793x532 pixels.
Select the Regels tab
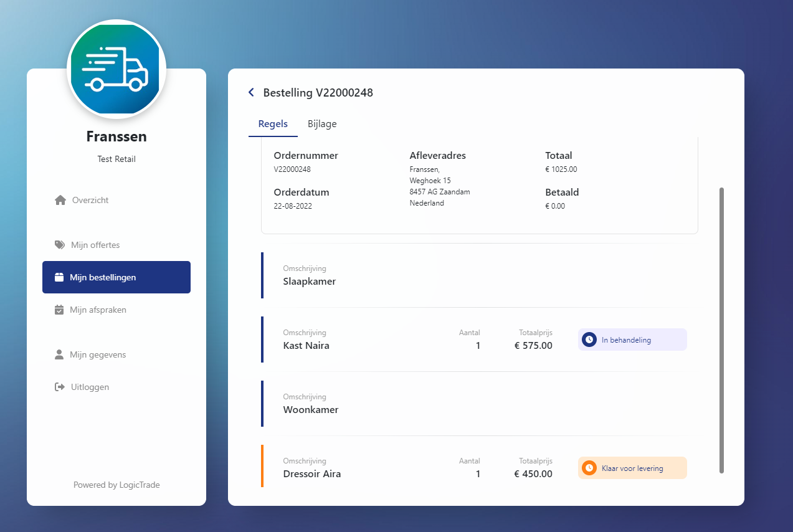tap(273, 124)
